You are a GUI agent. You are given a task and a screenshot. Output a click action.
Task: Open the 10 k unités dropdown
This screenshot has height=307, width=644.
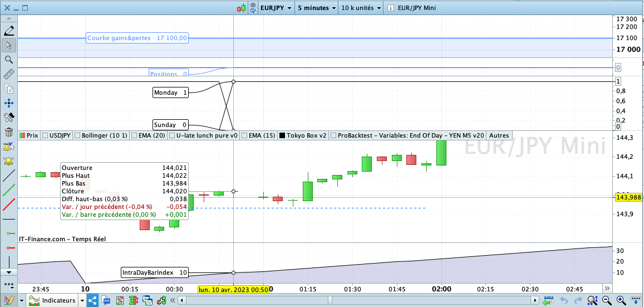coord(361,8)
